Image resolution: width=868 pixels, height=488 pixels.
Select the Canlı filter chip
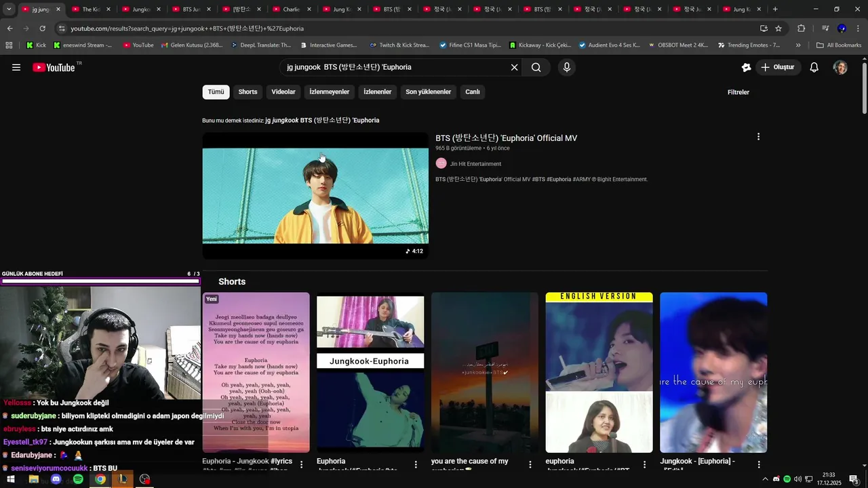coord(472,92)
